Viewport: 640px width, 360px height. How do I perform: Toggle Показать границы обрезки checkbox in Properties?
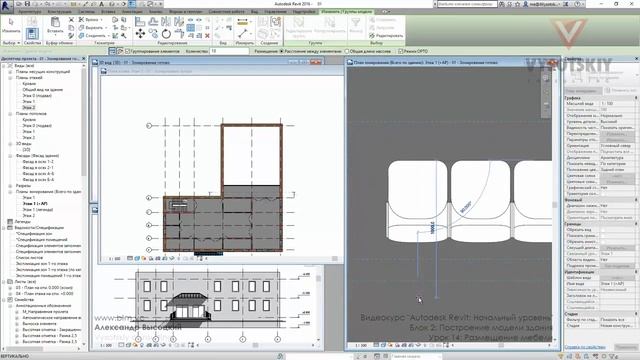click(x=603, y=236)
